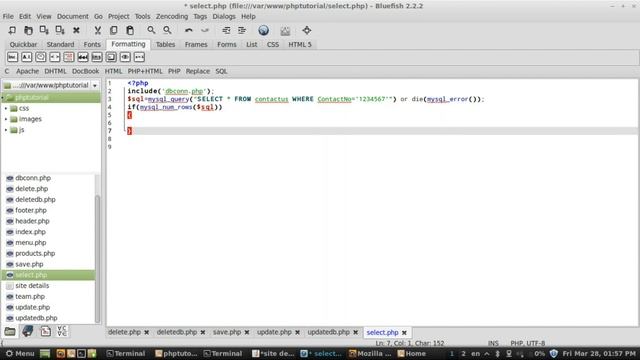
Task: Open the snippets document icon in side panel
Action: (45, 331)
